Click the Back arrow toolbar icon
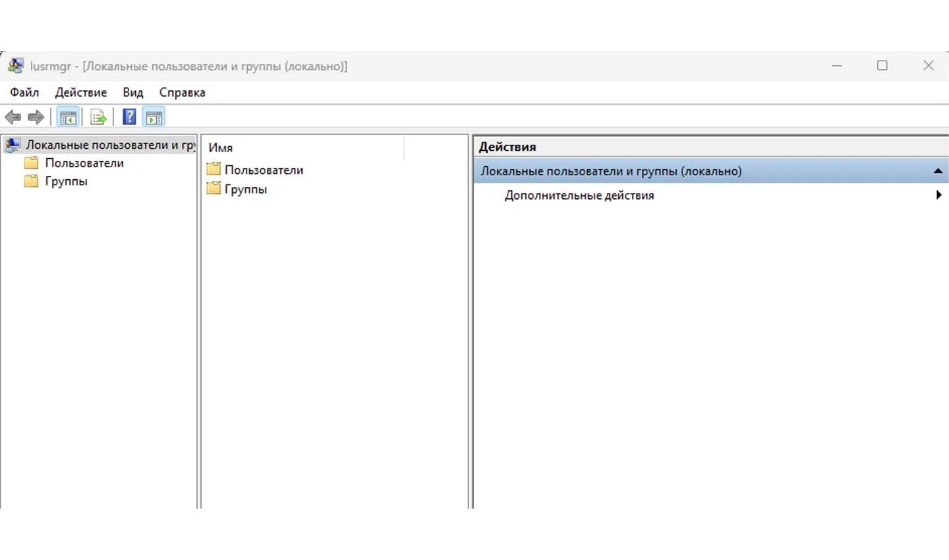This screenshot has height=560, width=949. tap(13, 117)
